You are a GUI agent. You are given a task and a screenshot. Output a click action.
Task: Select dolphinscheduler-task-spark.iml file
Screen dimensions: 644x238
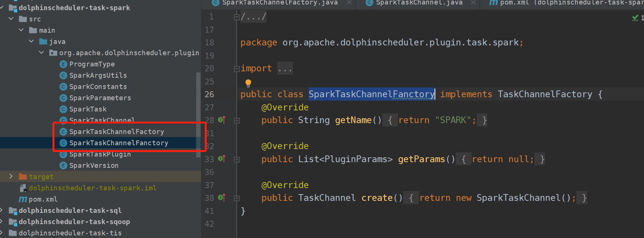[x=93, y=188]
